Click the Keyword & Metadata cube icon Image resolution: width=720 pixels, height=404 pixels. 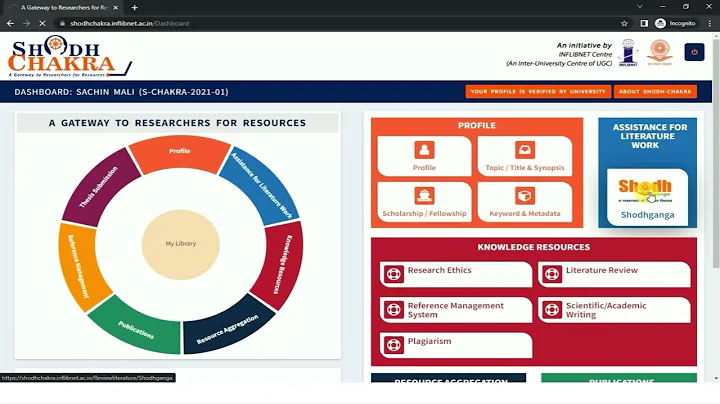(524, 196)
